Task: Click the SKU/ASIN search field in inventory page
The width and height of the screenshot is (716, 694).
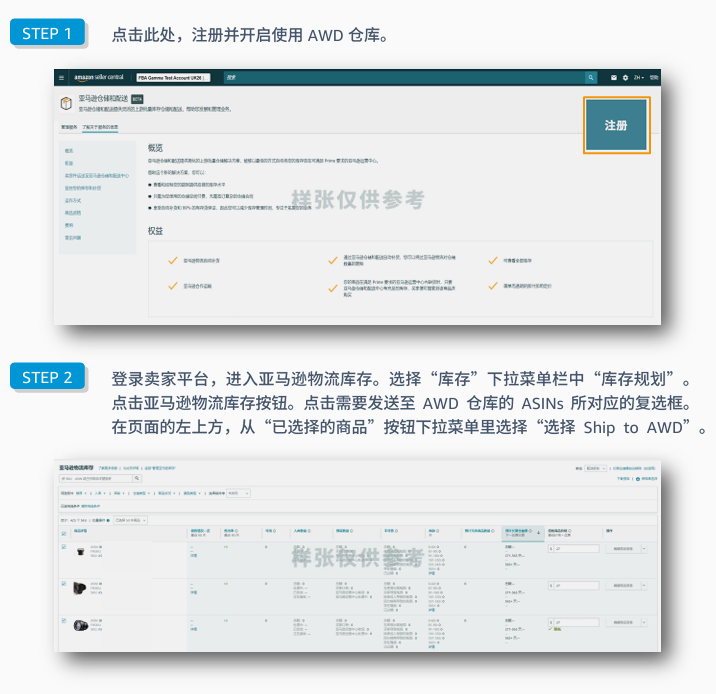Action: (x=96, y=478)
